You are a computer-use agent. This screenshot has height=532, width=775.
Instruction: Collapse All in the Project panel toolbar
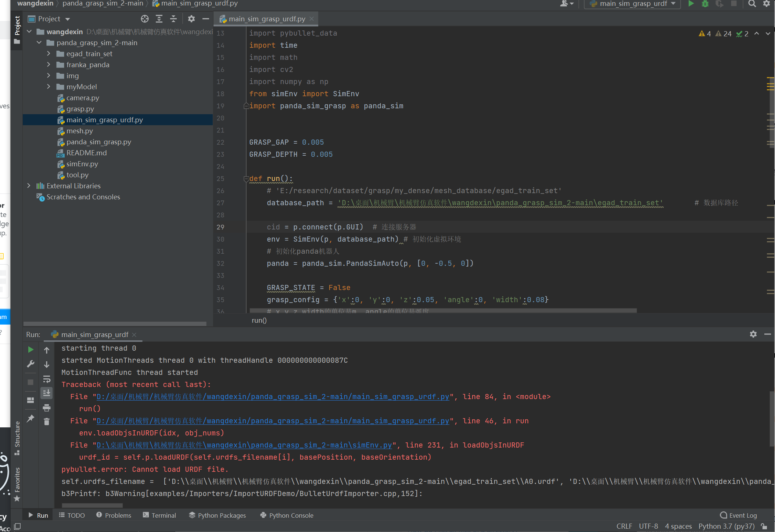pyautogui.click(x=173, y=19)
